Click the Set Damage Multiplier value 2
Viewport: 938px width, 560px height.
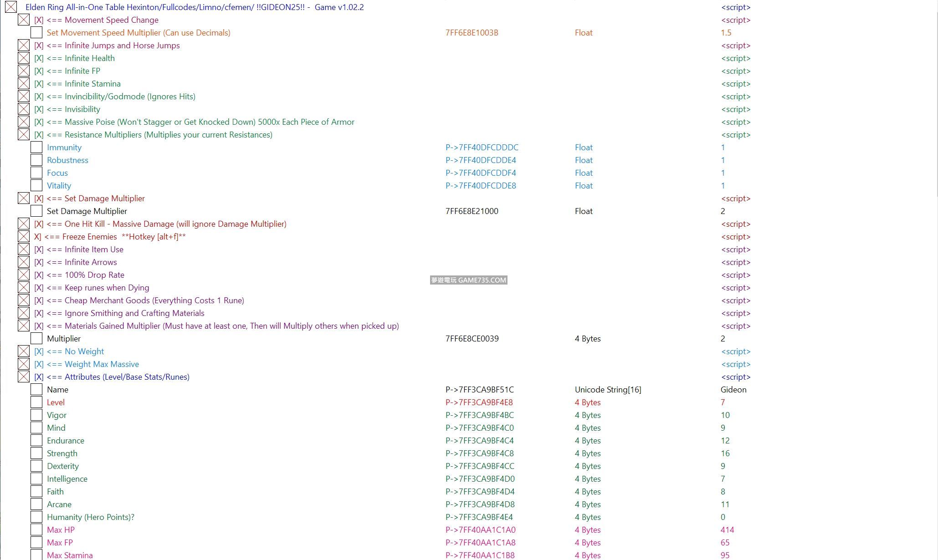[723, 211]
